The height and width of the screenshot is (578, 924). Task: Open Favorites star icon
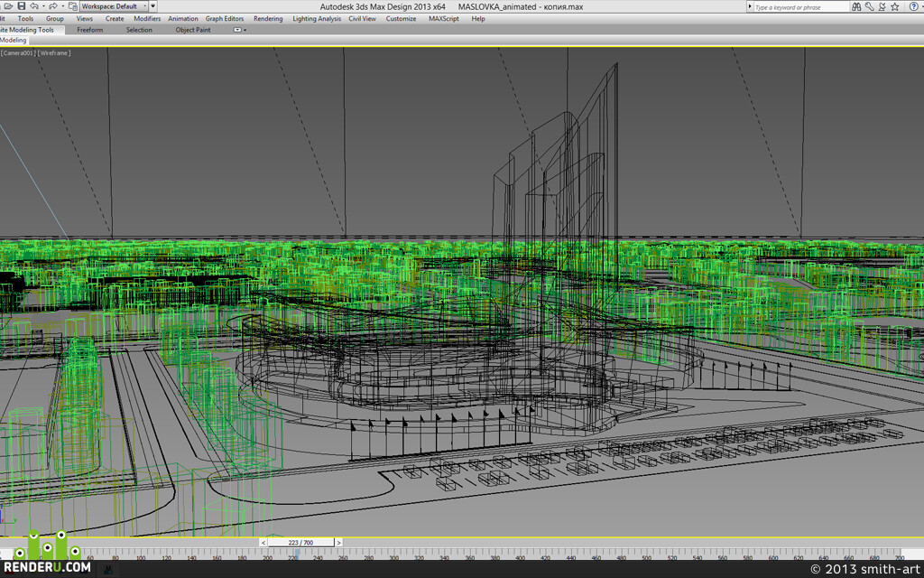[x=895, y=6]
